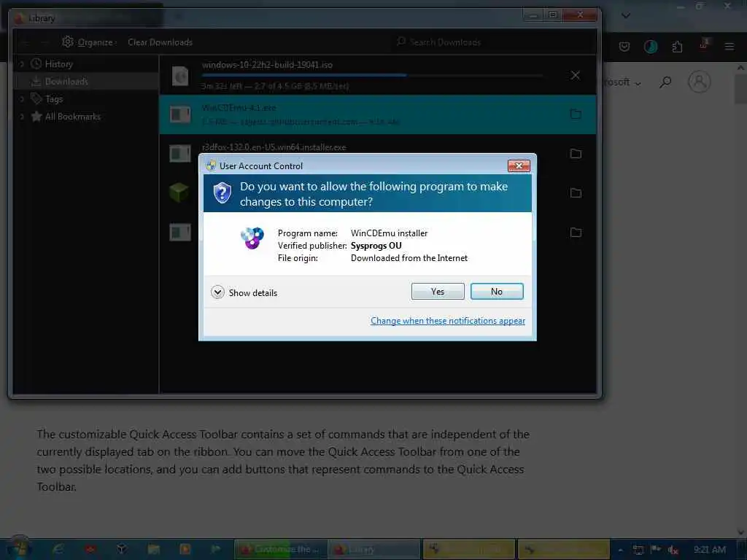Image resolution: width=747 pixels, height=560 pixels.
Task: Click the last listed download's file icon
Action: click(180, 233)
